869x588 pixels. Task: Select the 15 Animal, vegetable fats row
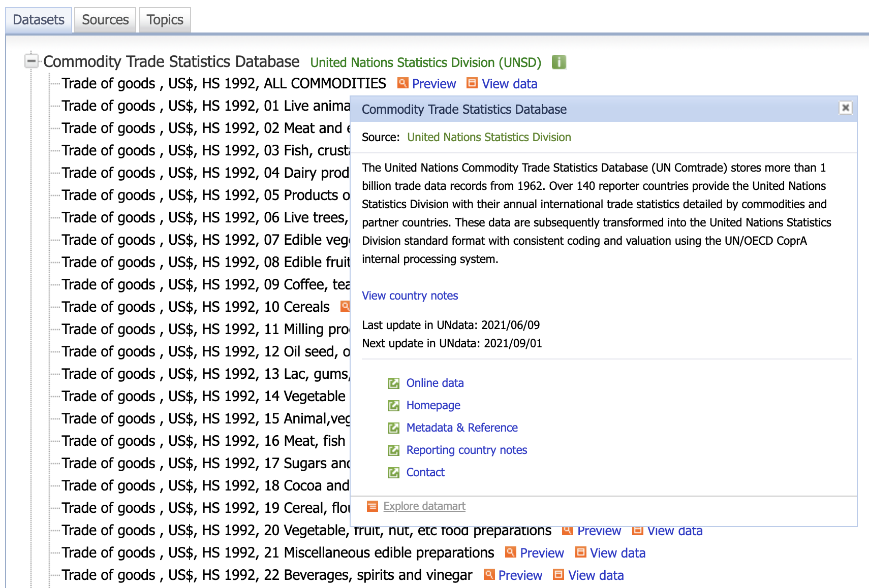pyautogui.click(x=205, y=418)
